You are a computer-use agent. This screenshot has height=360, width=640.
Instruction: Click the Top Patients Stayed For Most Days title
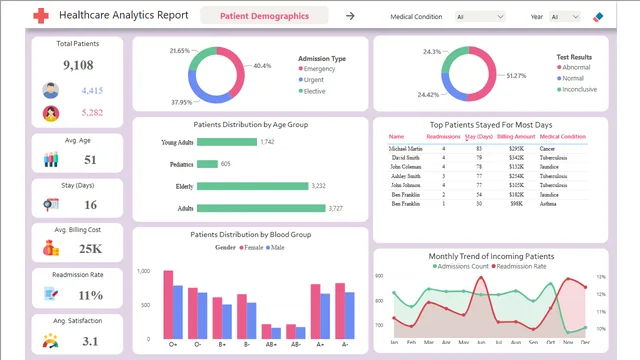coord(491,125)
